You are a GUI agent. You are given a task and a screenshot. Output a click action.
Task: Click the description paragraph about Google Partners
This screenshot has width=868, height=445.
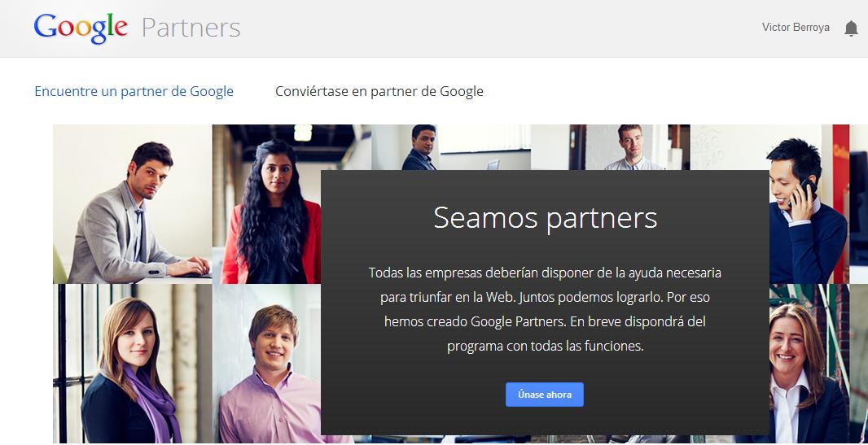click(x=546, y=310)
